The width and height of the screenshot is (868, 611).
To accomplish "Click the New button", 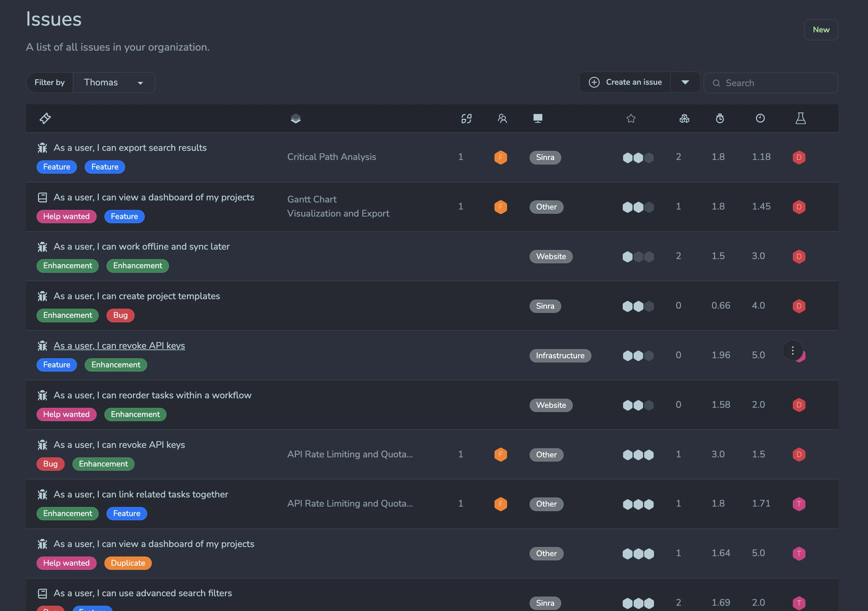I will pyautogui.click(x=821, y=30).
